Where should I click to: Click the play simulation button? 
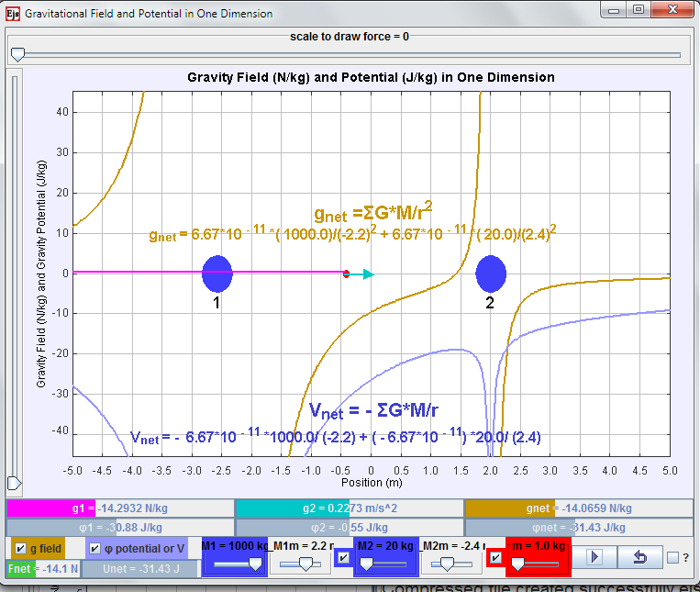click(x=594, y=557)
